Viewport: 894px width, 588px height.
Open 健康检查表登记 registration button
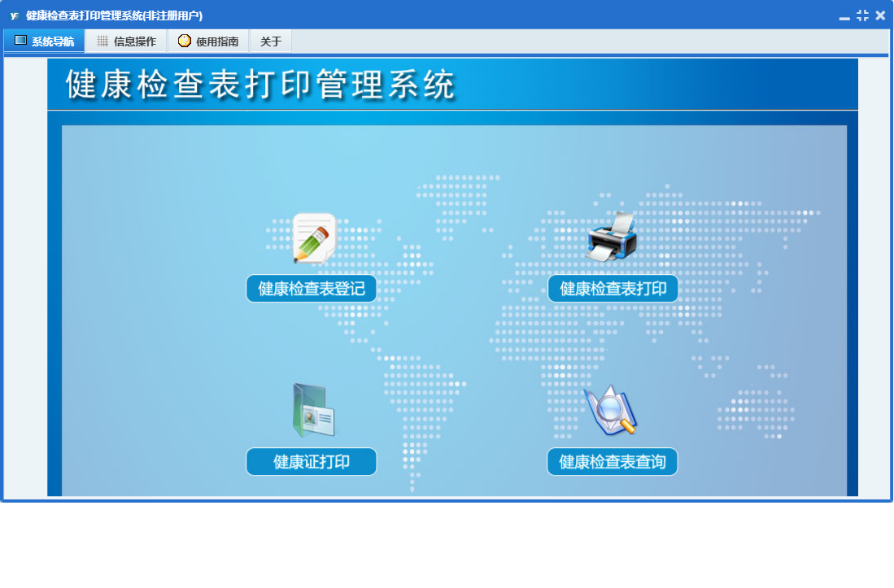[312, 289]
